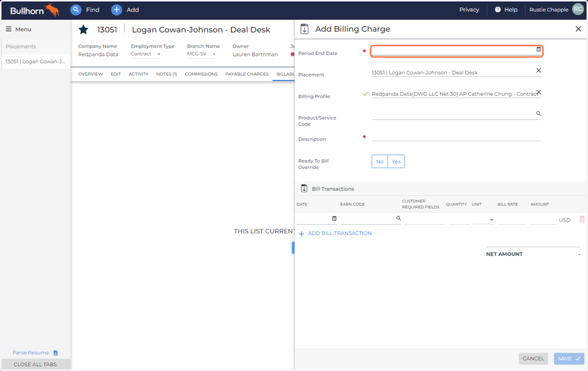The height and width of the screenshot is (371, 588).
Task: Click the Product/Service Code search icon
Action: (x=539, y=114)
